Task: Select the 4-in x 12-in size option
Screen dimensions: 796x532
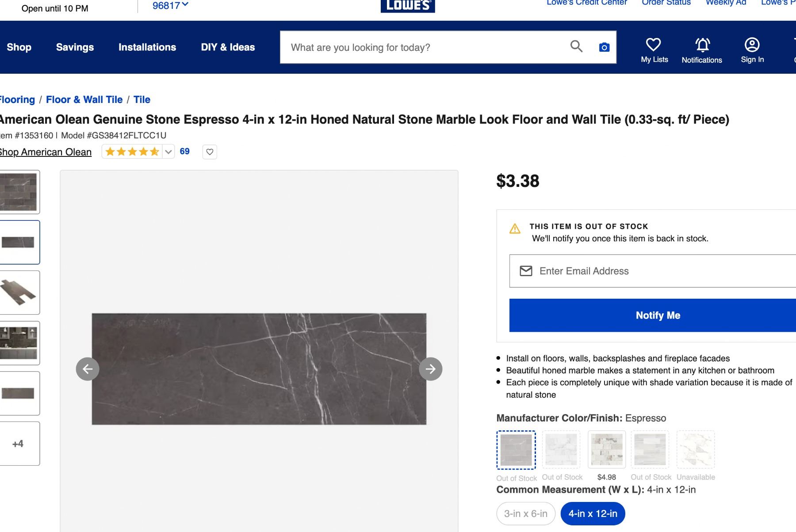Action: point(593,513)
